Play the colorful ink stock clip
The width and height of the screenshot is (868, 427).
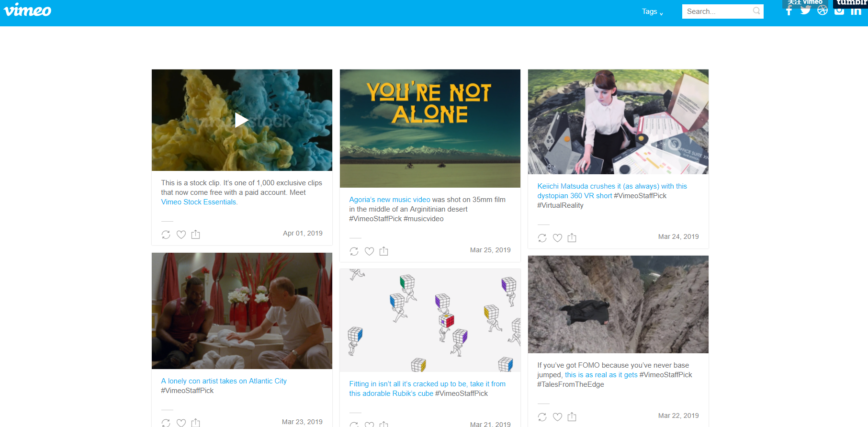[x=241, y=120]
